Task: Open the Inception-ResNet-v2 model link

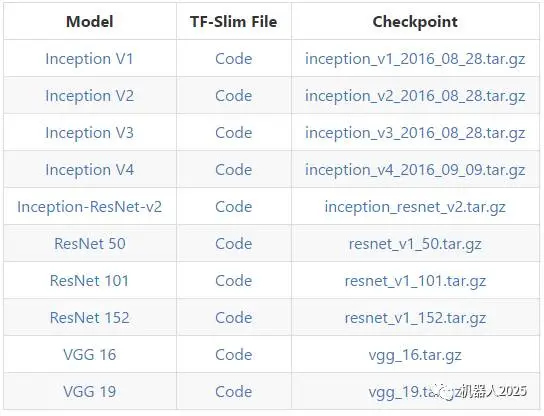Action: [x=90, y=207]
